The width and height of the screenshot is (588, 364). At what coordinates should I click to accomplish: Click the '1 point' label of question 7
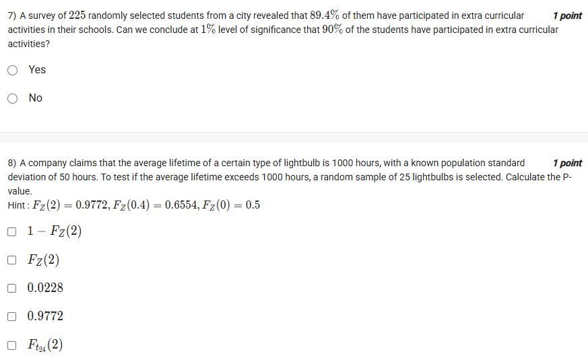pos(566,15)
